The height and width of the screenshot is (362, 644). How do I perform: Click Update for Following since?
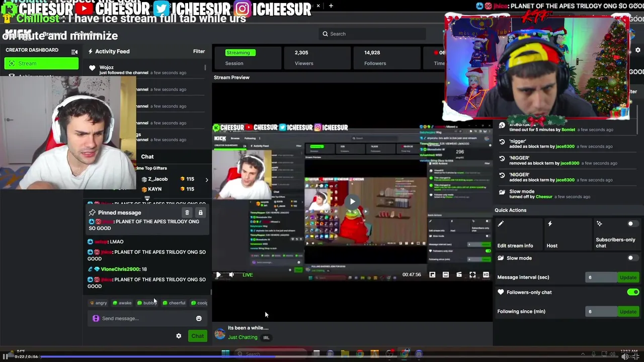(628, 311)
